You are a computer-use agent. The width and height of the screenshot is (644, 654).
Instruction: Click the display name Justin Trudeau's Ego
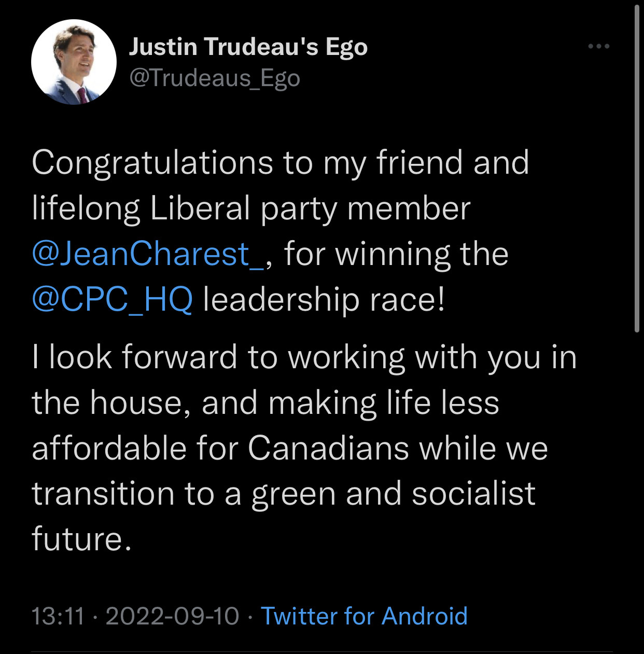click(248, 47)
